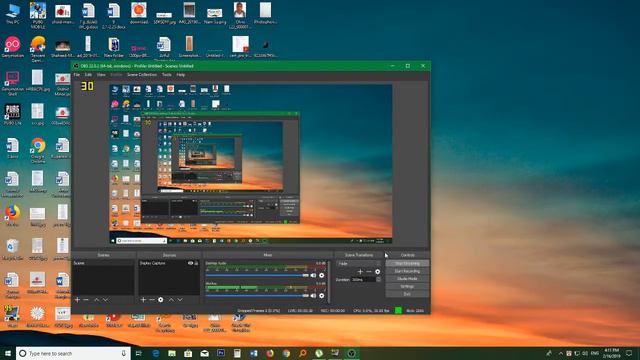Select Google Chrome desktop shortcut
The width and height of the screenshot is (640, 360).
(38, 150)
